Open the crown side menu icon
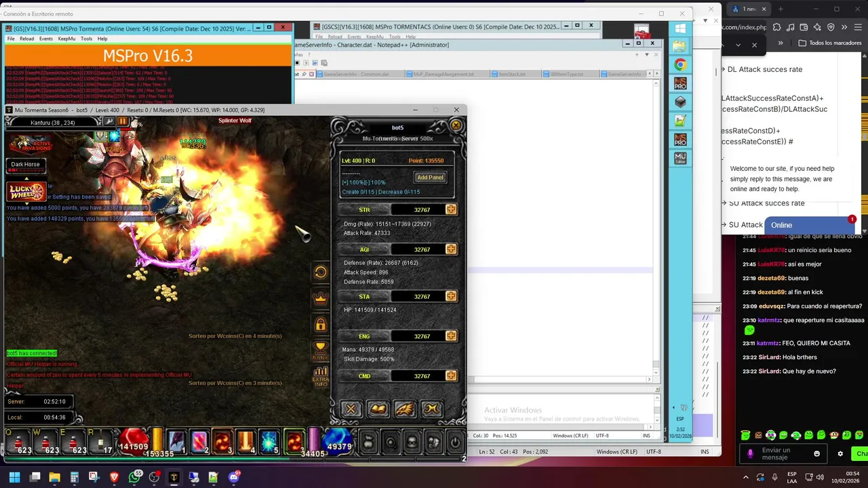This screenshot has height=488, width=868. click(321, 298)
